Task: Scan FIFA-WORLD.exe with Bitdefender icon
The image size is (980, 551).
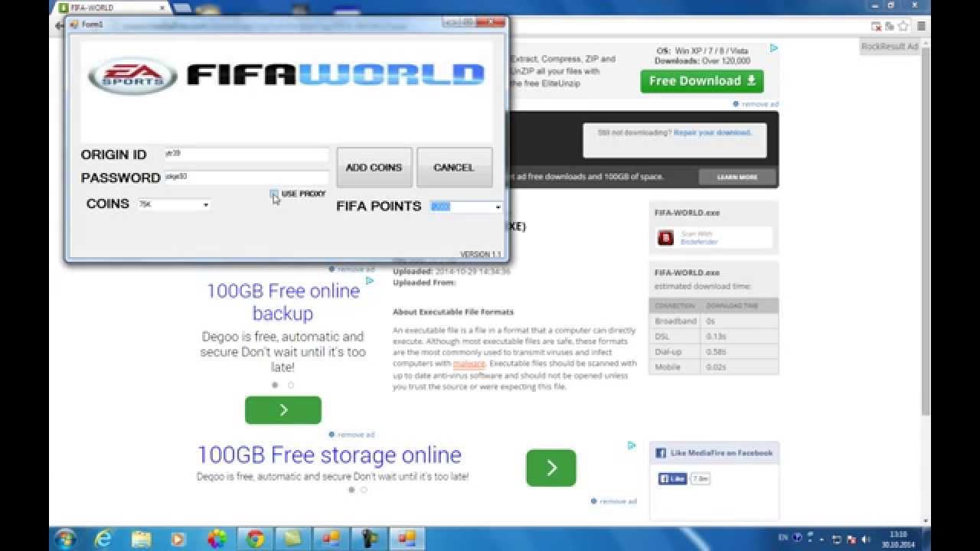Action: tap(665, 238)
